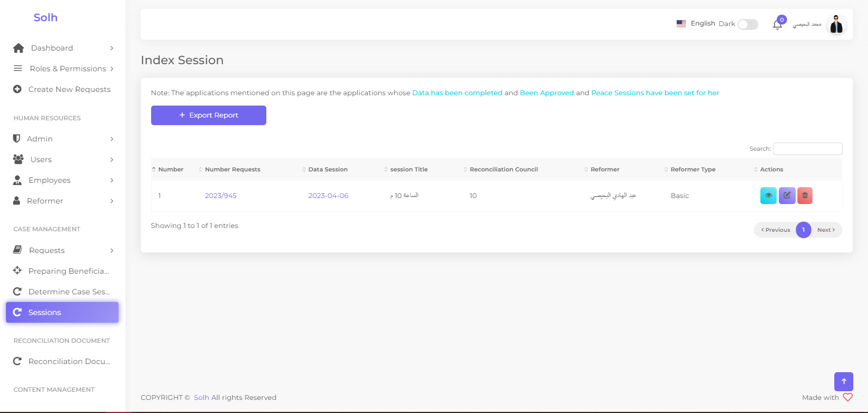868x413 pixels.
Task: Open request number 2023/945 link
Action: [x=221, y=196]
